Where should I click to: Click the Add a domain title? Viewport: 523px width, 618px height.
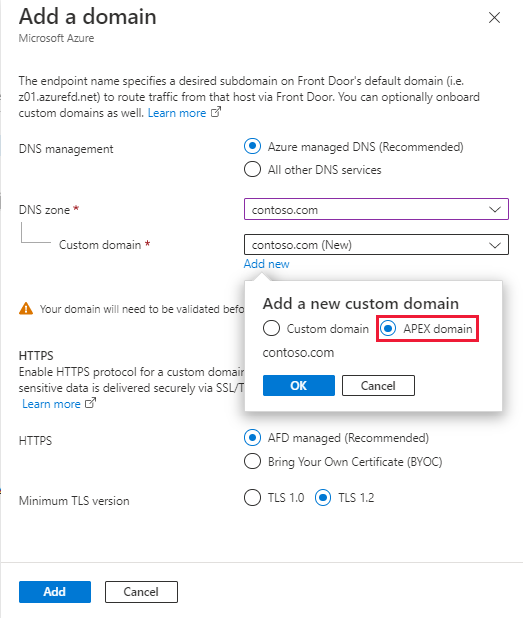(87, 17)
